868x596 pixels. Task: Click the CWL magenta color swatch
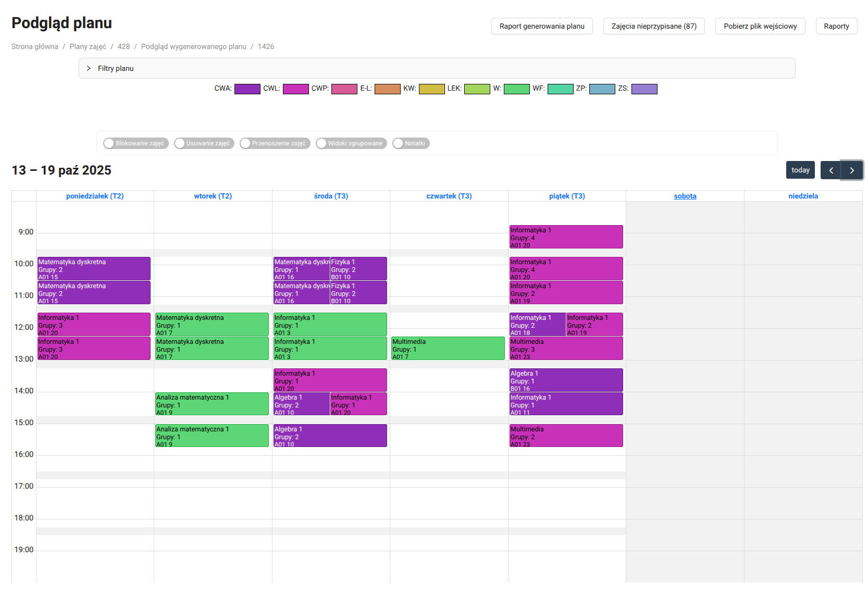[x=296, y=89]
